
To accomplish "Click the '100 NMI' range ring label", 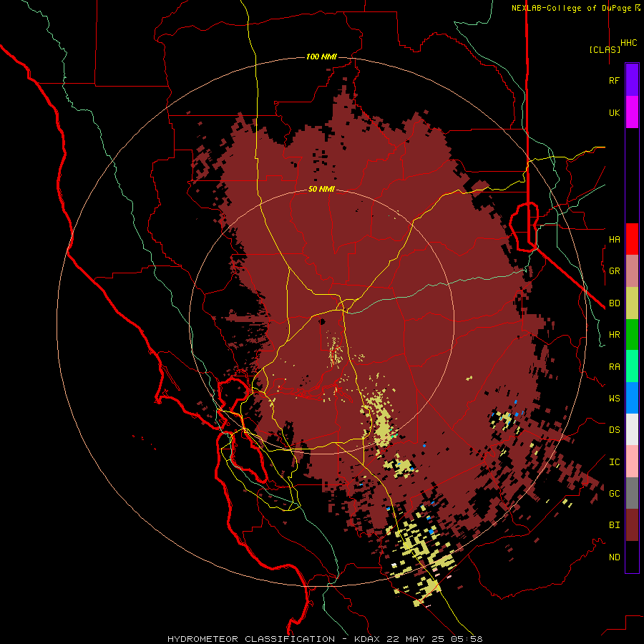I will 321,57.
